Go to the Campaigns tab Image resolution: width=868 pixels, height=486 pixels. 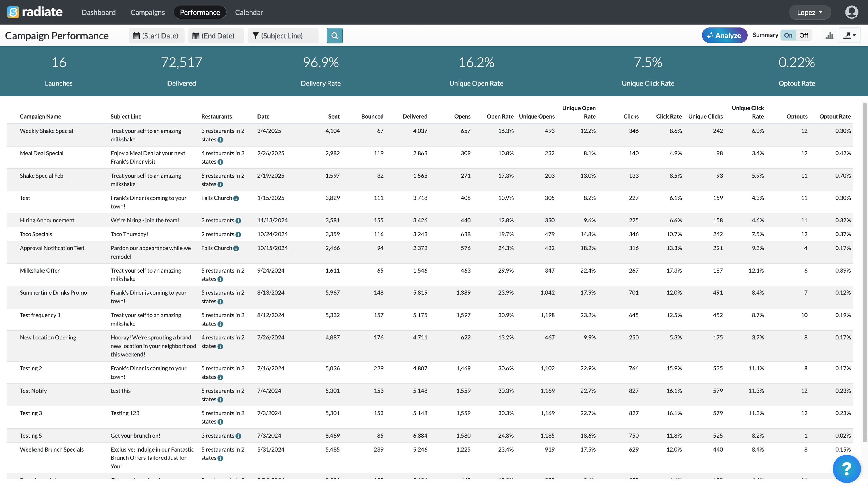(x=148, y=12)
